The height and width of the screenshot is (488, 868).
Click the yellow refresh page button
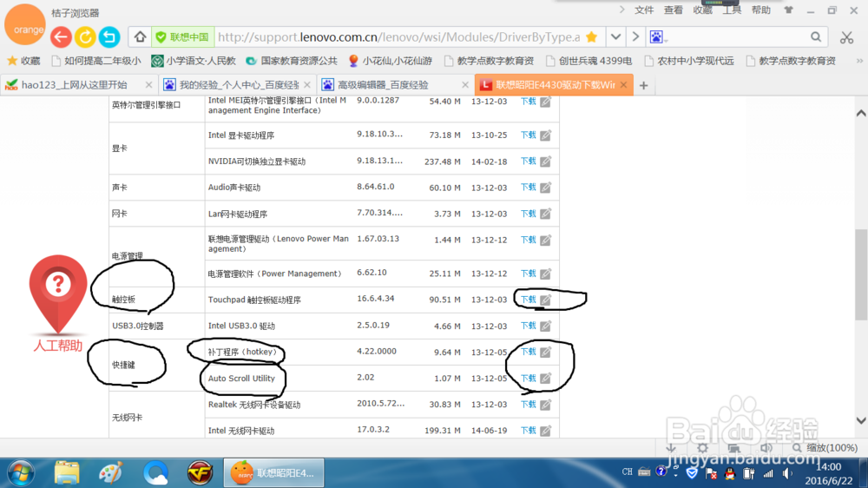pyautogui.click(x=85, y=37)
